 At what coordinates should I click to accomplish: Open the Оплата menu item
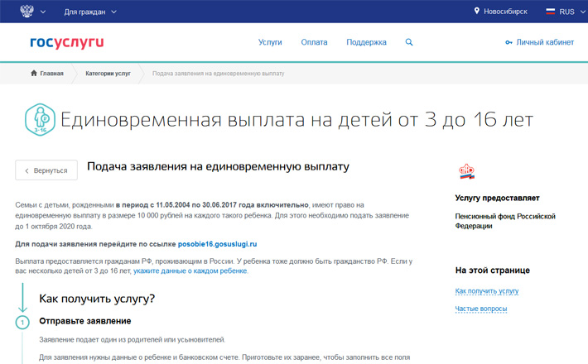(314, 42)
